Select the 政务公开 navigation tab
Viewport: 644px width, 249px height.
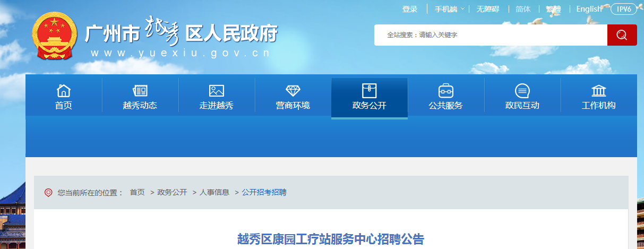[x=370, y=97]
